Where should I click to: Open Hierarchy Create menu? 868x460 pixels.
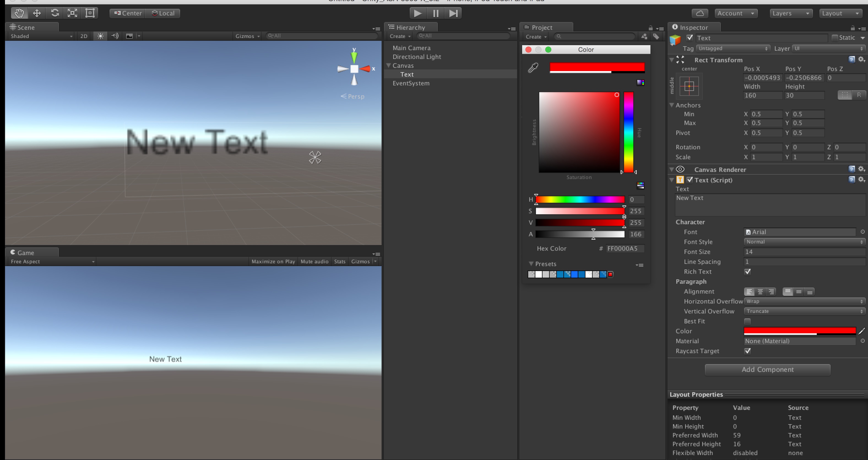pos(400,36)
